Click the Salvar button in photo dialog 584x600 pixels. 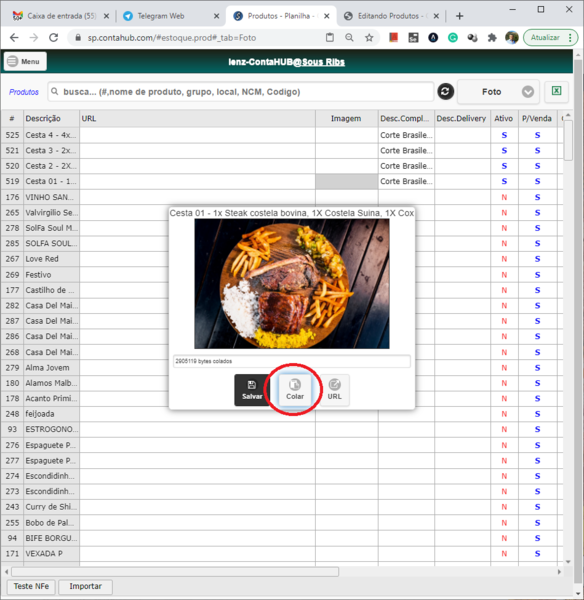[x=252, y=390]
